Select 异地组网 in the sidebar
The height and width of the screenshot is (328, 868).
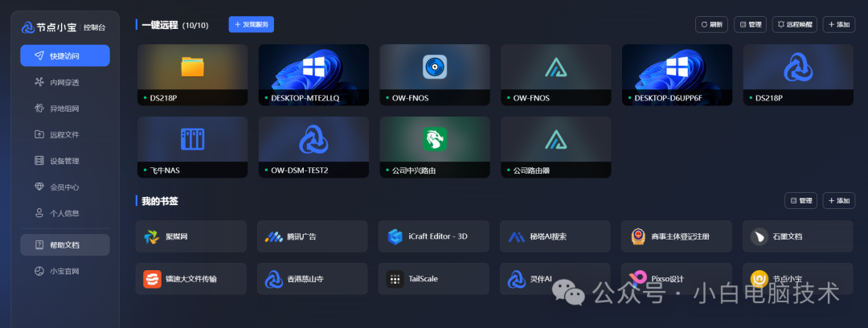coord(65,109)
